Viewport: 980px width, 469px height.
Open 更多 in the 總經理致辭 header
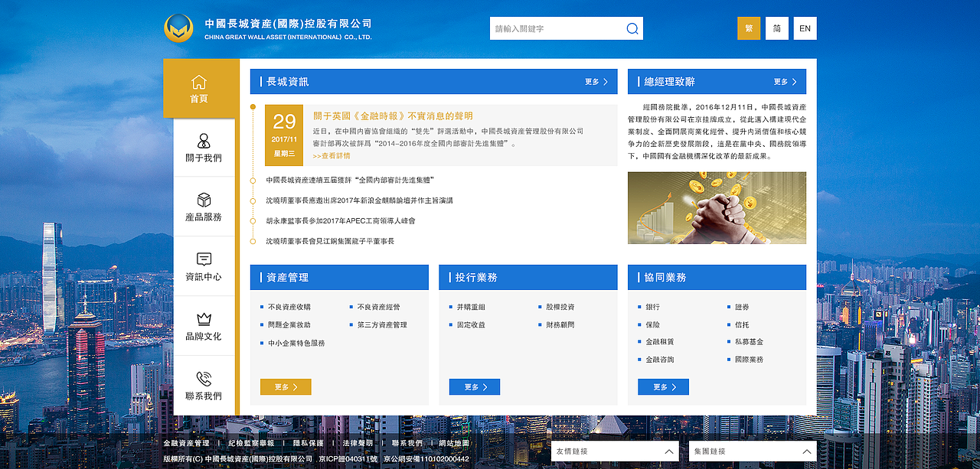click(785, 82)
